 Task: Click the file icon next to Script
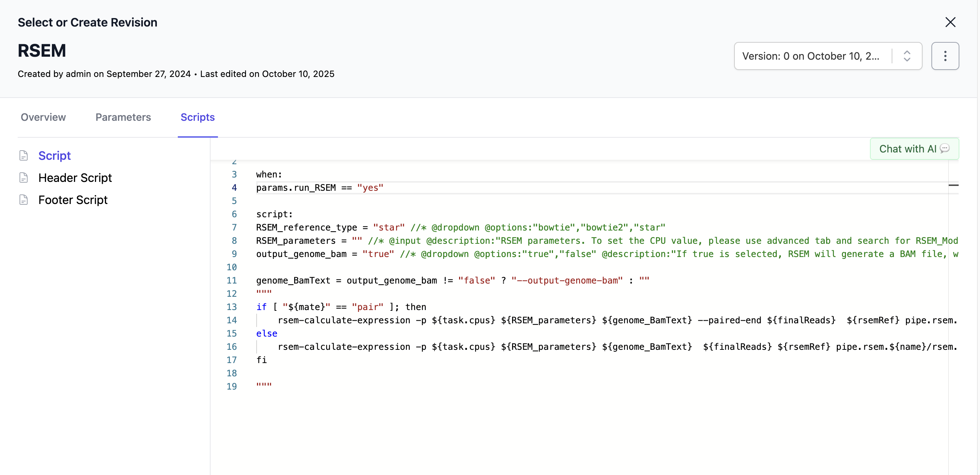click(x=24, y=156)
